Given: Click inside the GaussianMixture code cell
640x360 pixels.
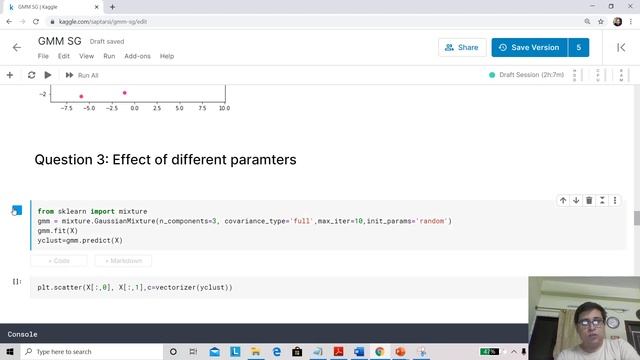Looking at the screenshot, I should 328,225.
